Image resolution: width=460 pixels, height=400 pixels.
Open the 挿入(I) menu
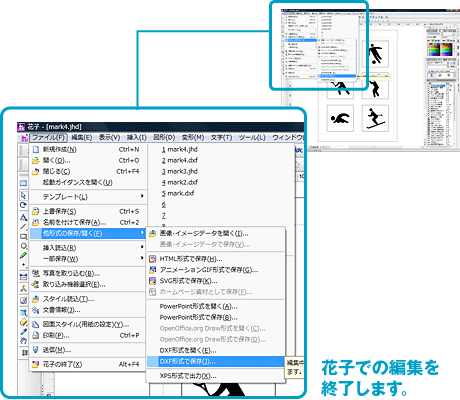[137, 138]
